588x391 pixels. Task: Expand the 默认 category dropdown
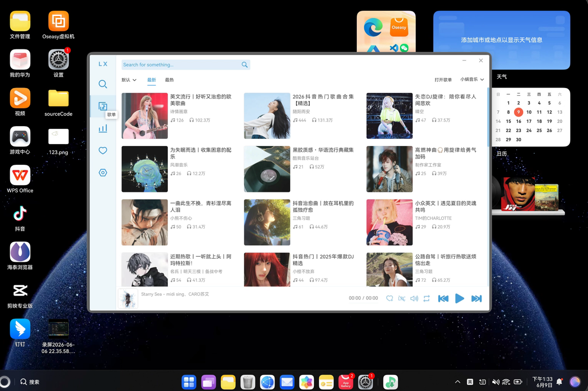pyautogui.click(x=129, y=80)
